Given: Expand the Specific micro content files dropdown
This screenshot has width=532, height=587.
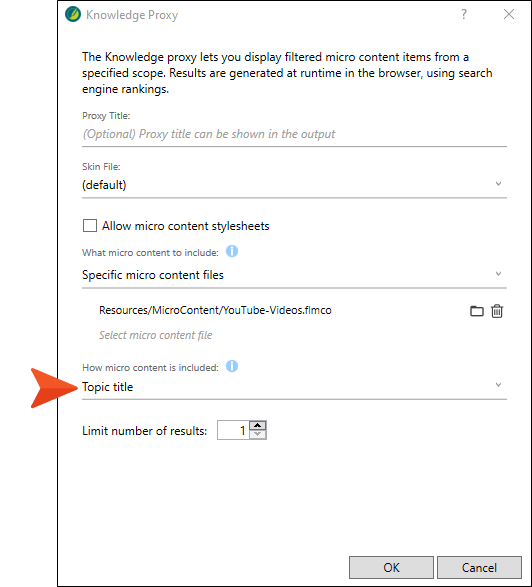Looking at the screenshot, I should pos(294,275).
